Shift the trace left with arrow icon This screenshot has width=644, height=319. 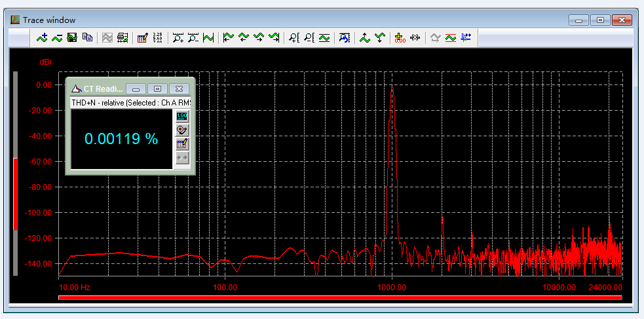tap(244, 38)
